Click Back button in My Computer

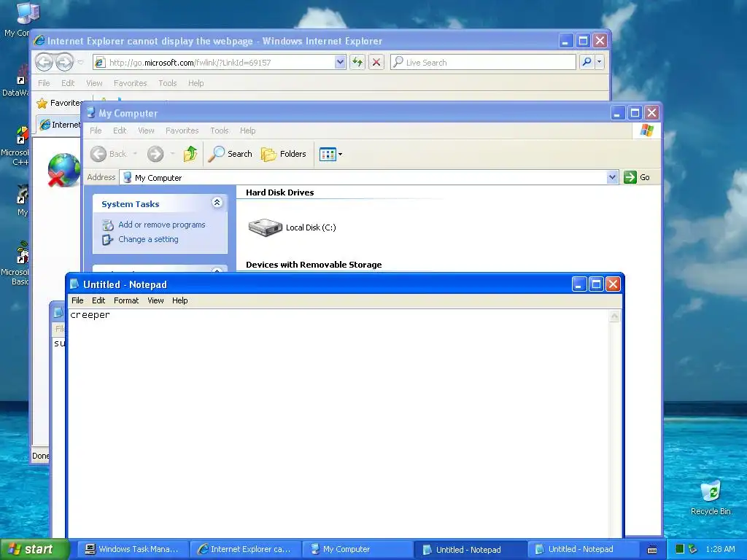[x=109, y=154]
